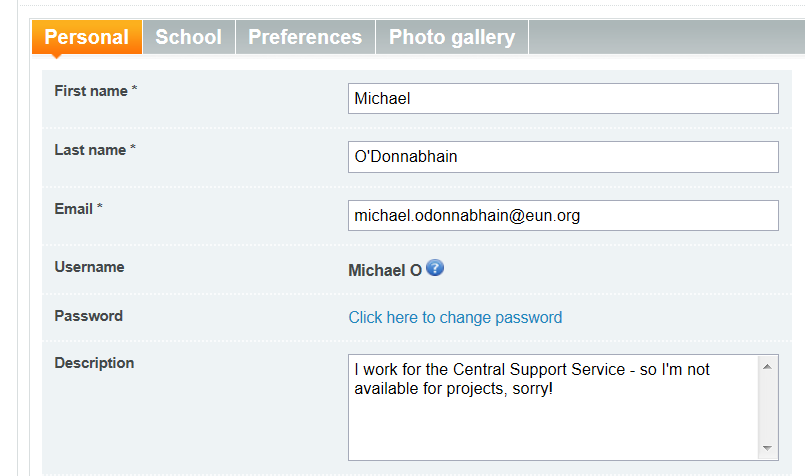Image resolution: width=805 pixels, height=476 pixels.
Task: Click here to change password link
Action: (x=455, y=317)
